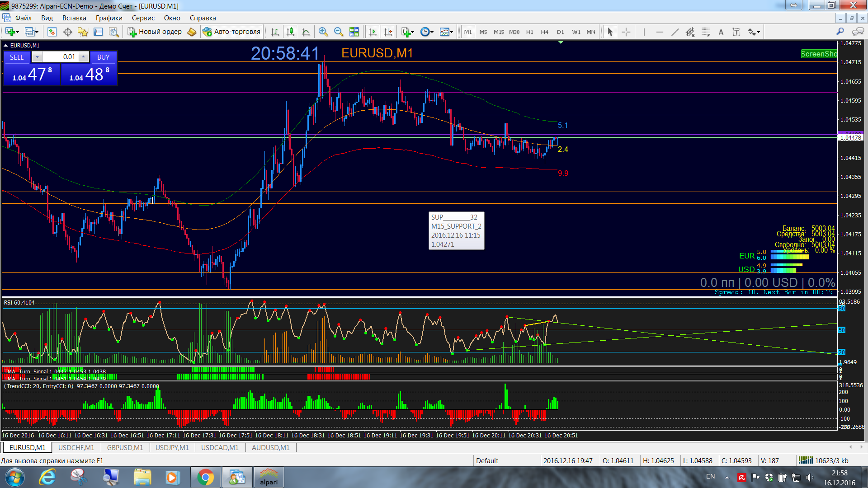This screenshot has width=868, height=488.
Task: Open the Сервис menu
Action: coord(143,18)
